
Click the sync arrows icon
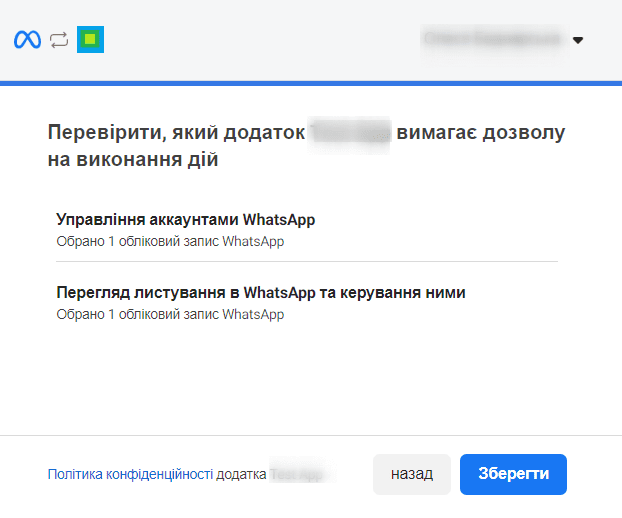pyautogui.click(x=59, y=40)
